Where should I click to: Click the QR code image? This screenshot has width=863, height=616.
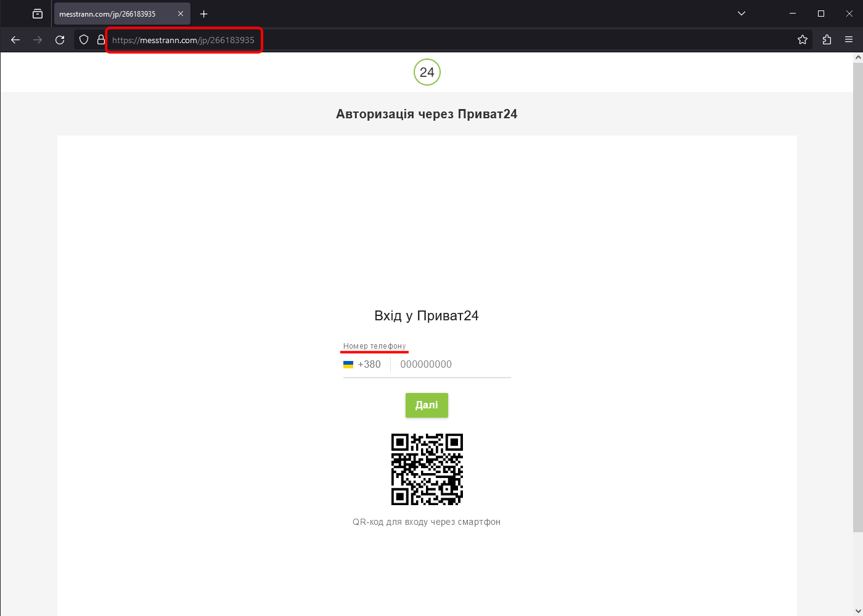click(x=427, y=469)
